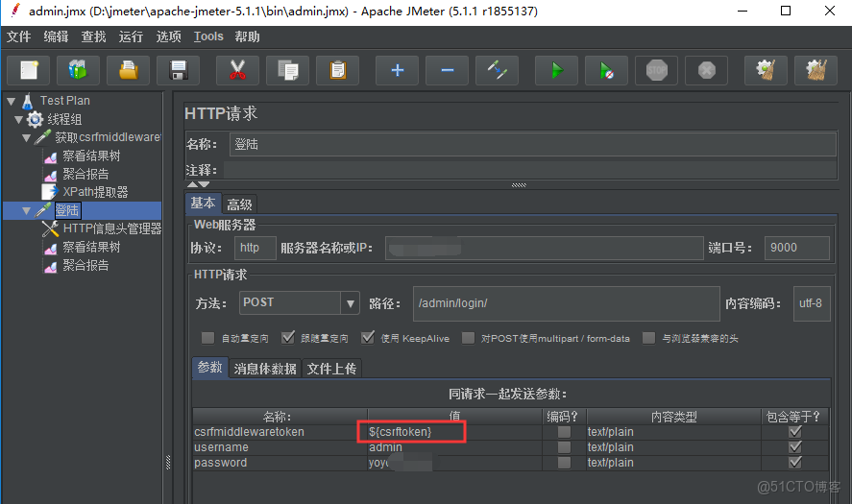
Task: Enable multipart / form-data for POST checkbox
Action: pos(468,338)
